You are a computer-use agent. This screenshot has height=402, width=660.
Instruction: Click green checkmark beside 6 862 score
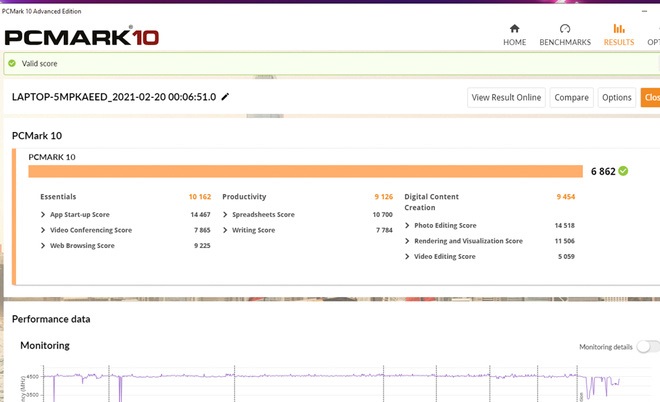623,171
